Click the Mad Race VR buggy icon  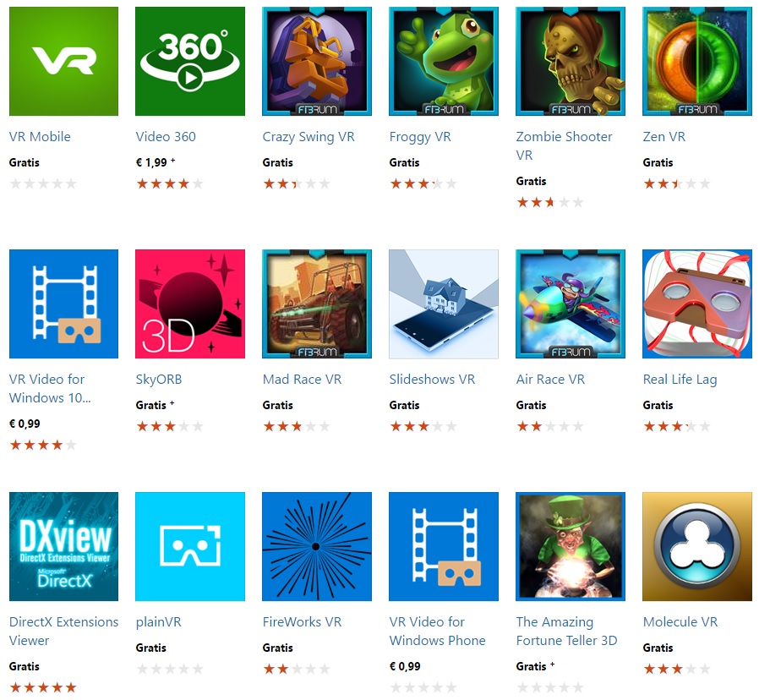click(x=317, y=304)
